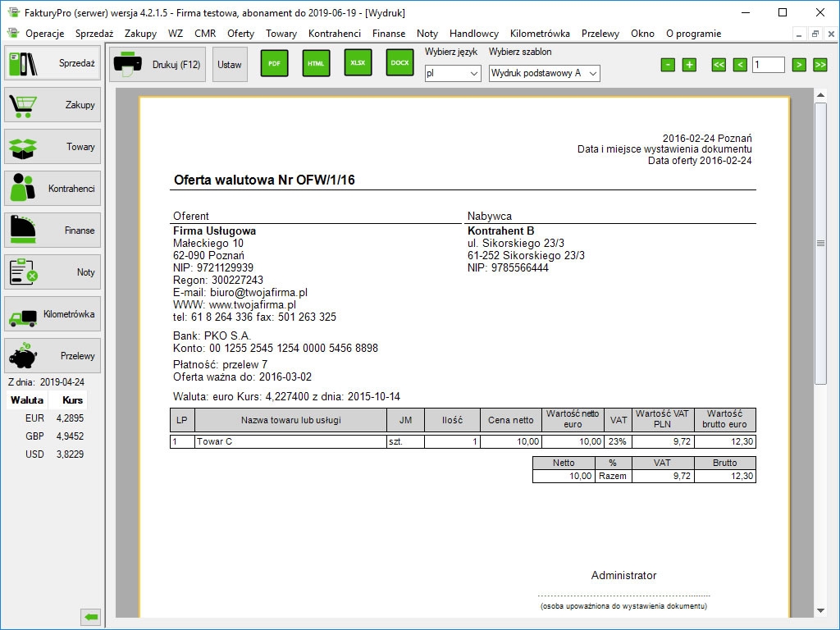
Task: Go to the next page
Action: pos(799,65)
